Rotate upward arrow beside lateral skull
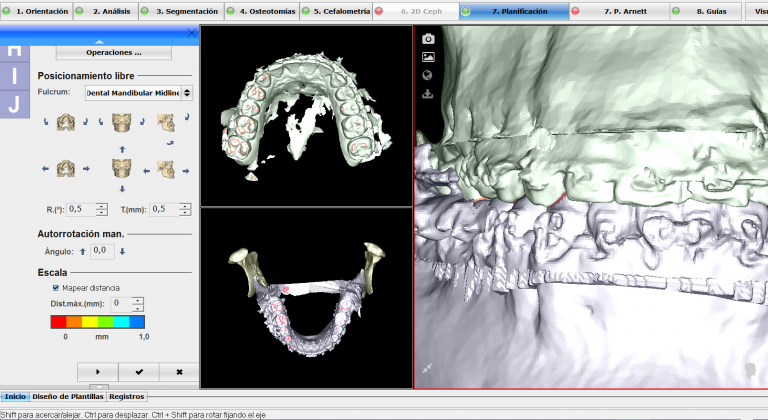The width and height of the screenshot is (768, 420). pyautogui.click(x=187, y=117)
